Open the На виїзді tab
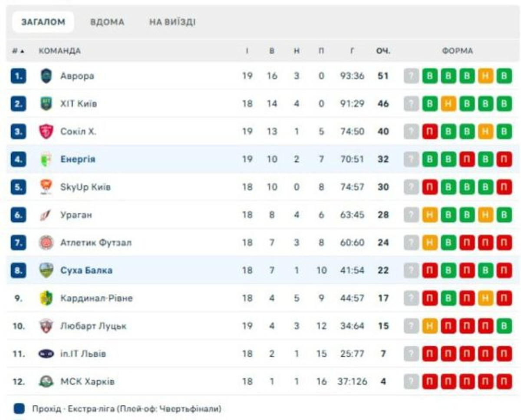The width and height of the screenshot is (521, 420). pos(172,22)
